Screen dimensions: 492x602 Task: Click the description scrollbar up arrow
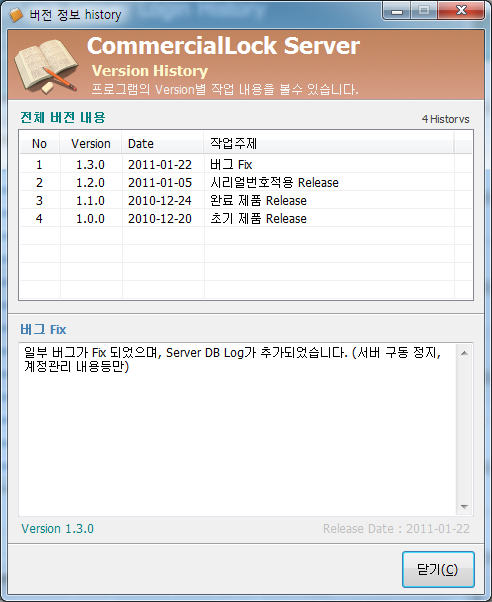click(x=464, y=353)
